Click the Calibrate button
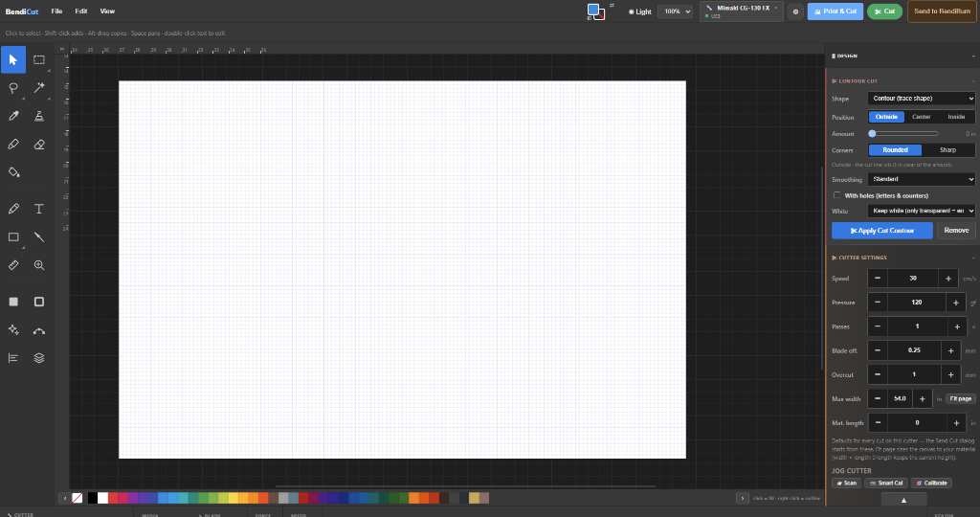The height and width of the screenshot is (517, 980). [931, 483]
